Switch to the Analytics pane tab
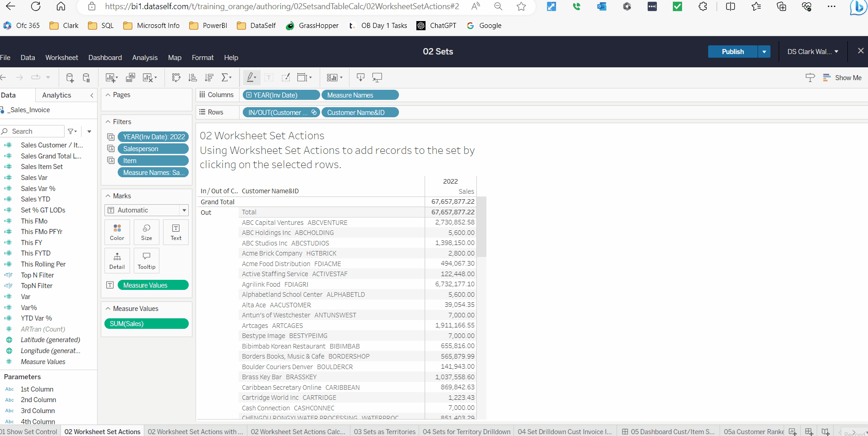The image size is (868, 436). [x=56, y=95]
